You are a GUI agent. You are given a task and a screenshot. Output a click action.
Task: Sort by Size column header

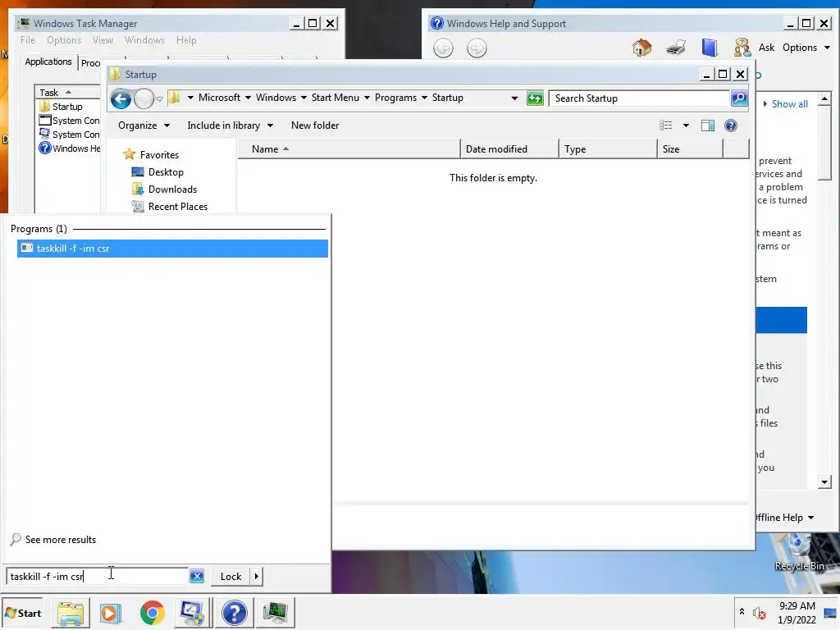691,149
